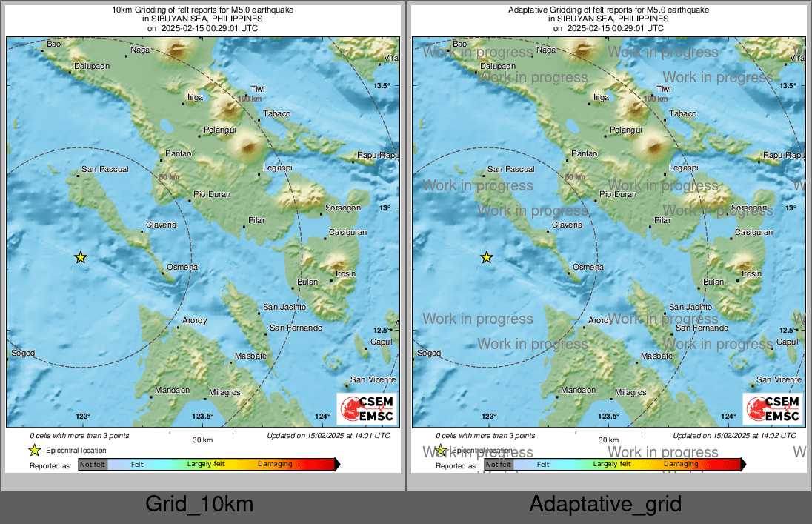Click the San Pascual label on right map
Screen dimensions: 812x524
pyautogui.click(x=510, y=170)
